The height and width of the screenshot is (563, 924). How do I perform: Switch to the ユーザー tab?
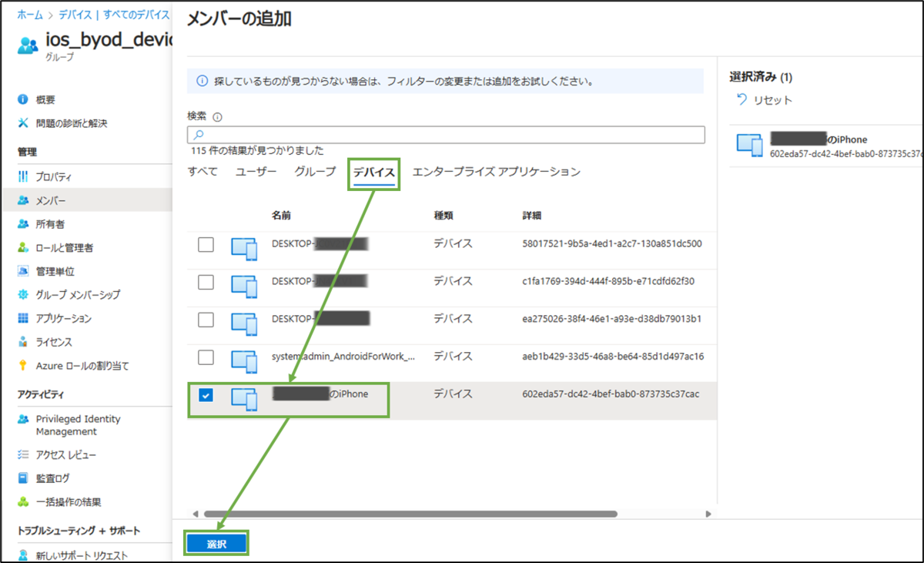(256, 172)
